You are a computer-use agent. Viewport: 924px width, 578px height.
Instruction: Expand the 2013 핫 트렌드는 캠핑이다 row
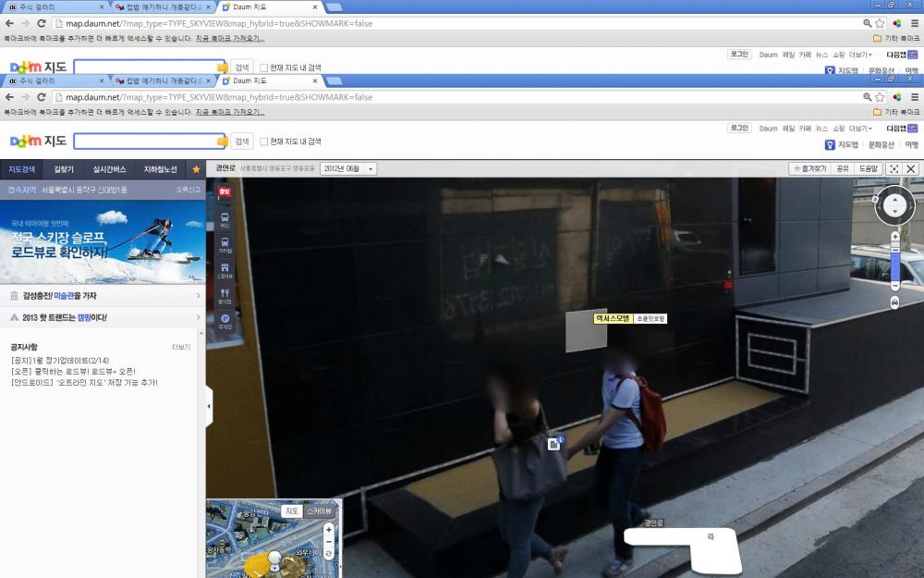(x=103, y=317)
